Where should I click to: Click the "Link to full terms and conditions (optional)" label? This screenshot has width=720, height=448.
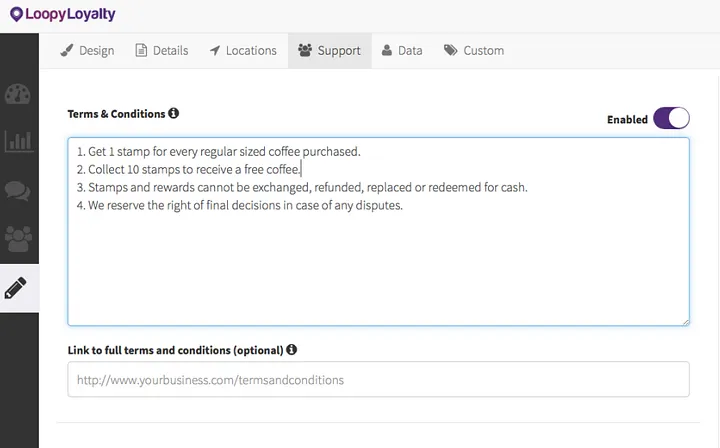click(x=175, y=350)
